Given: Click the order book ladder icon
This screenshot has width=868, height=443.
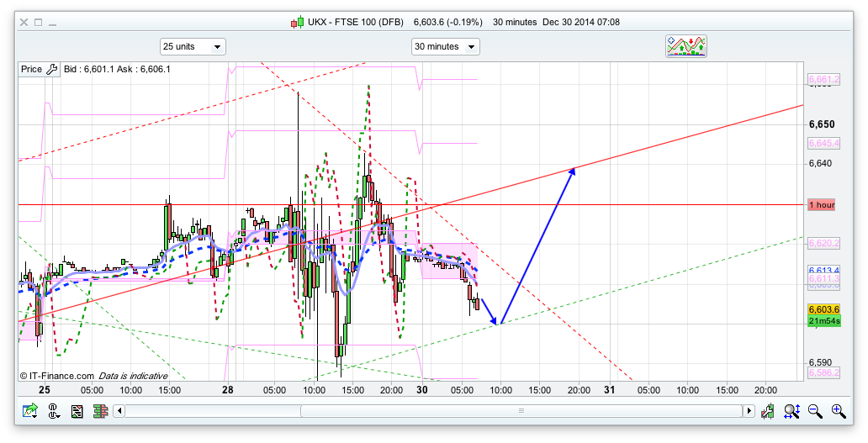Looking at the screenshot, I should (100, 411).
